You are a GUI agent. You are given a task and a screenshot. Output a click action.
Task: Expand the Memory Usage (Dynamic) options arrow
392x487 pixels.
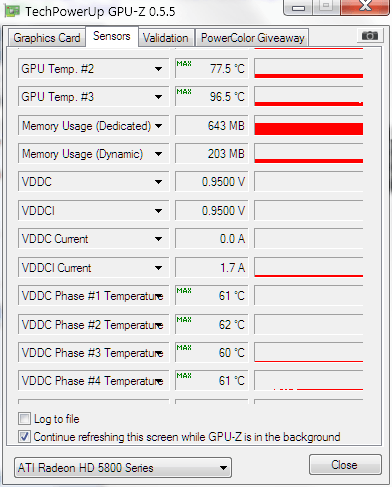158,154
